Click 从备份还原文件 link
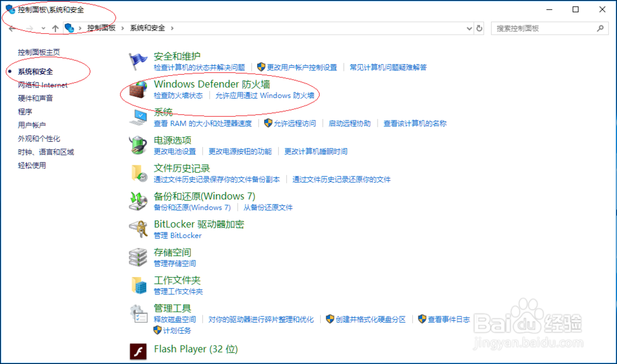Viewport: 617px width, 364px height. pyautogui.click(x=268, y=207)
